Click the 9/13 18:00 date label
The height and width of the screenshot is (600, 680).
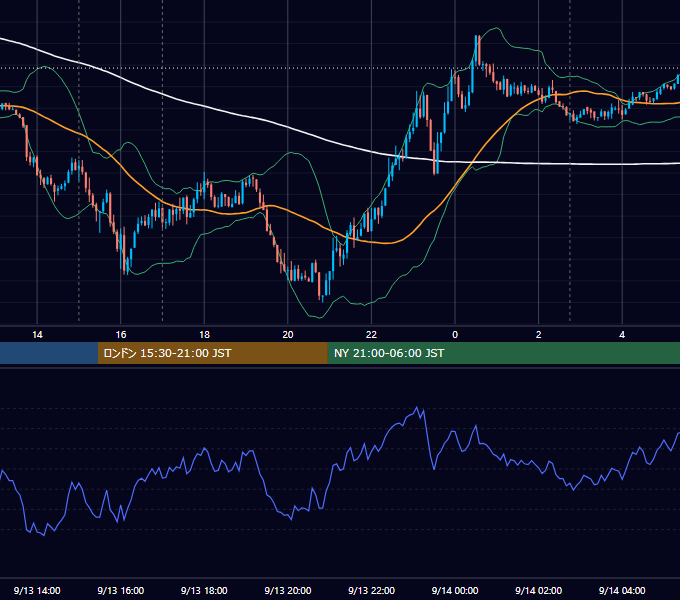click(204, 590)
